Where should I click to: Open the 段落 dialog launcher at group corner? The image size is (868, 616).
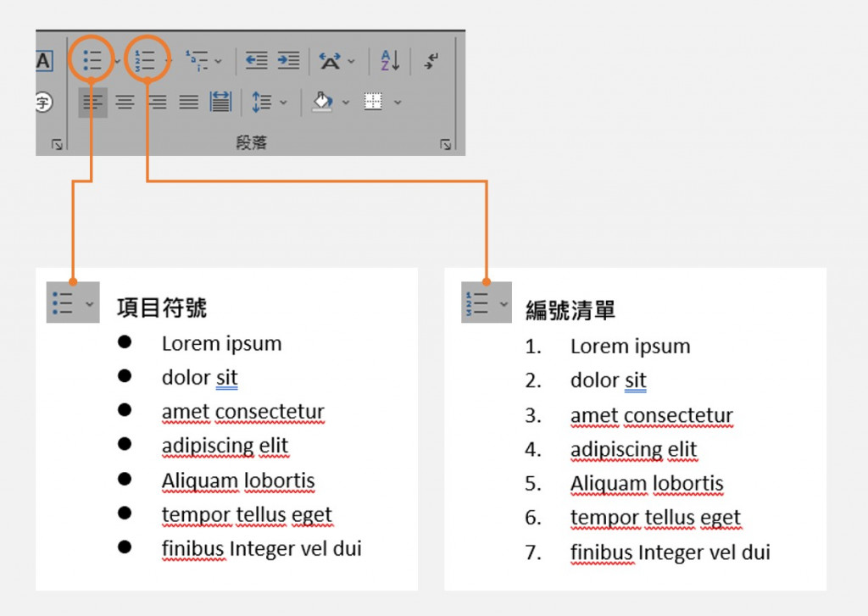coord(446,144)
